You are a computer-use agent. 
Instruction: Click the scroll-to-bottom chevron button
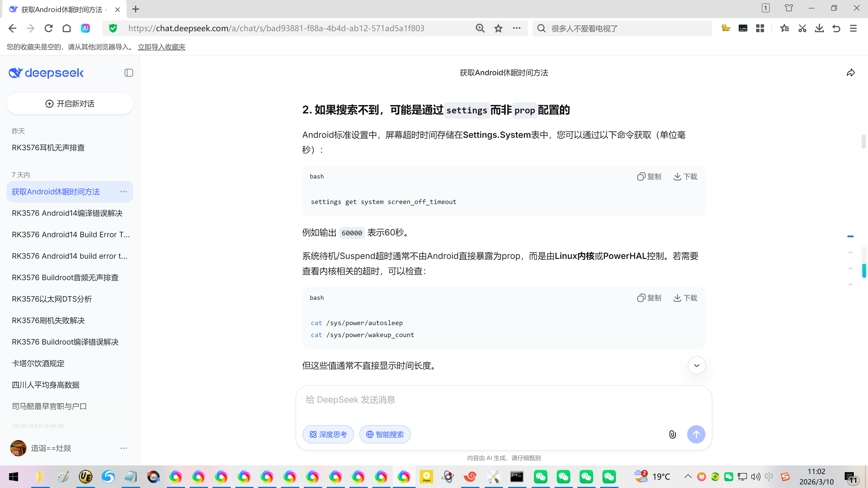pyautogui.click(x=696, y=365)
